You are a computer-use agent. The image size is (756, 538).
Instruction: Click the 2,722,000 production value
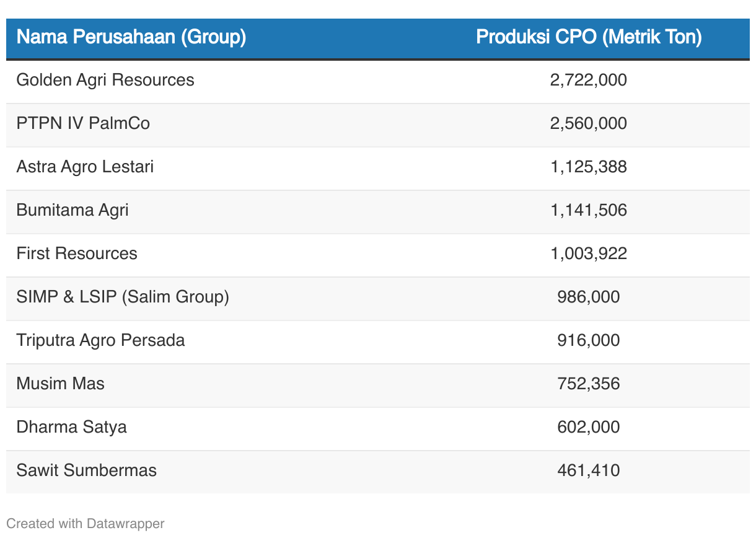(589, 80)
